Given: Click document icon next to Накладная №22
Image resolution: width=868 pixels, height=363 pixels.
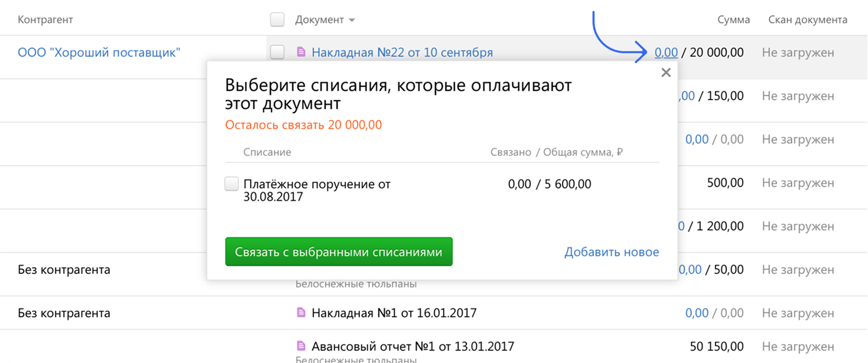Looking at the screenshot, I should (301, 52).
